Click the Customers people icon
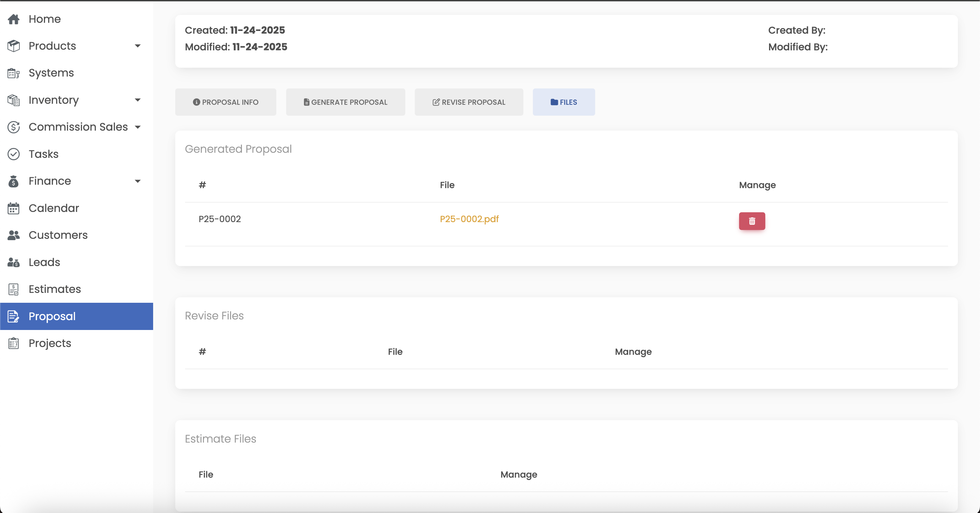This screenshot has width=980, height=513. (x=14, y=235)
